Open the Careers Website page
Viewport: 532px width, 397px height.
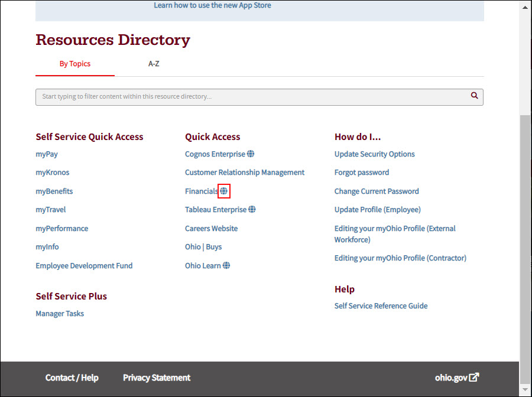pyautogui.click(x=211, y=228)
